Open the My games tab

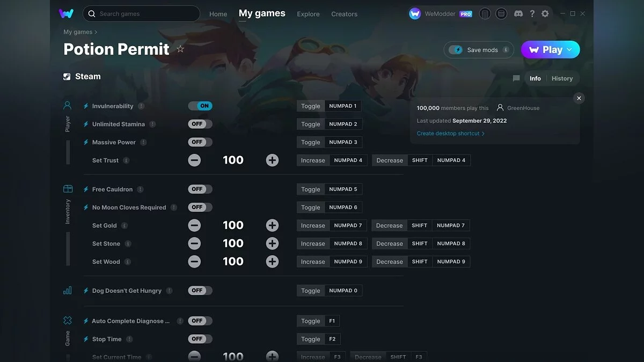pos(262,13)
